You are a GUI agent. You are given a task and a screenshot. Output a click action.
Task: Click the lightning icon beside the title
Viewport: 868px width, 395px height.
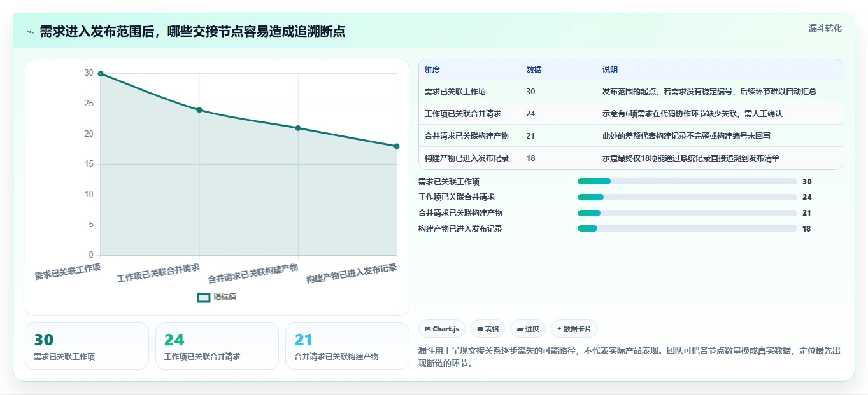pos(30,32)
